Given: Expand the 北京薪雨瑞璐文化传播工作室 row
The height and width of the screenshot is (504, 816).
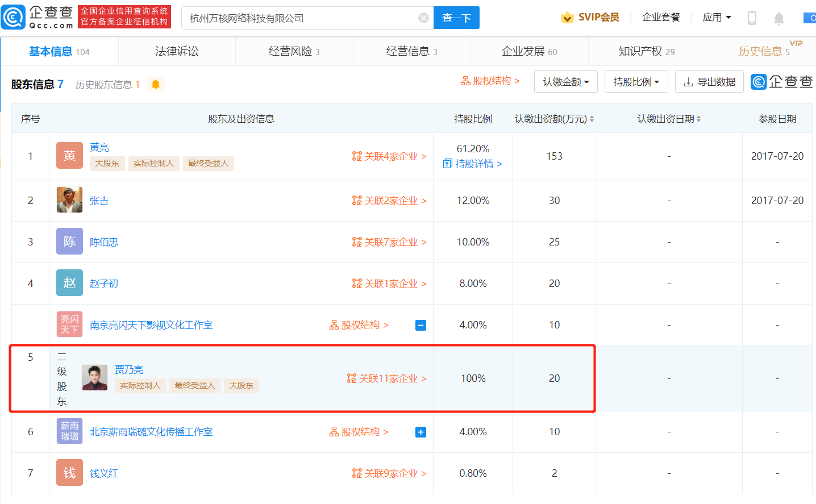Looking at the screenshot, I should (421, 432).
